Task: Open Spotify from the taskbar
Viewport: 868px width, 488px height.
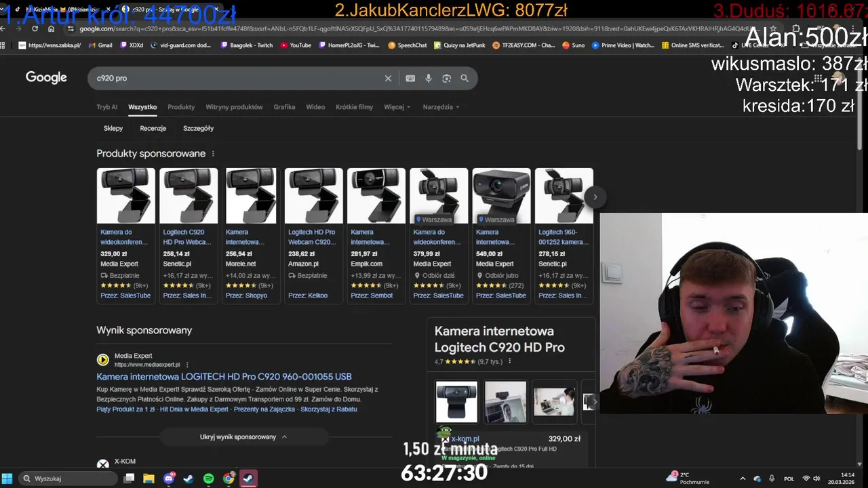Action: 209,479
